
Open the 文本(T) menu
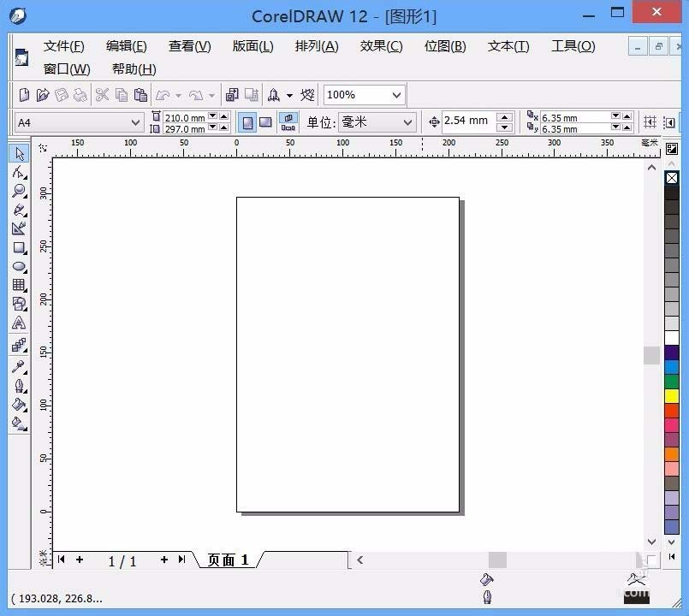508,45
